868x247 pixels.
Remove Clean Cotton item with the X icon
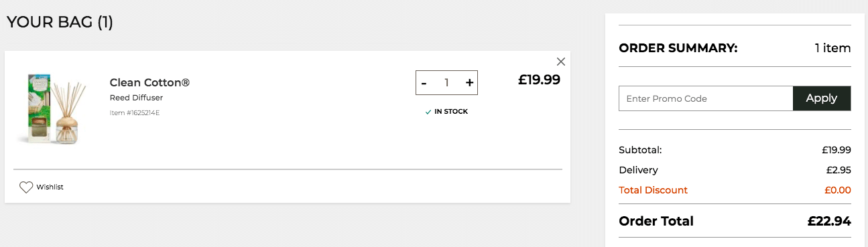tap(561, 62)
